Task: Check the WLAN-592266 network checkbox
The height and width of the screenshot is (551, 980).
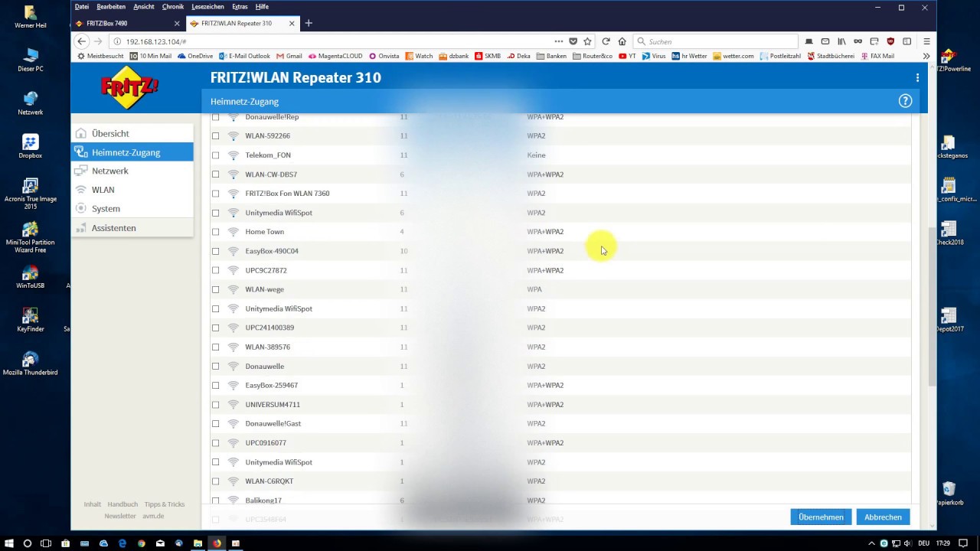Action: pos(215,136)
